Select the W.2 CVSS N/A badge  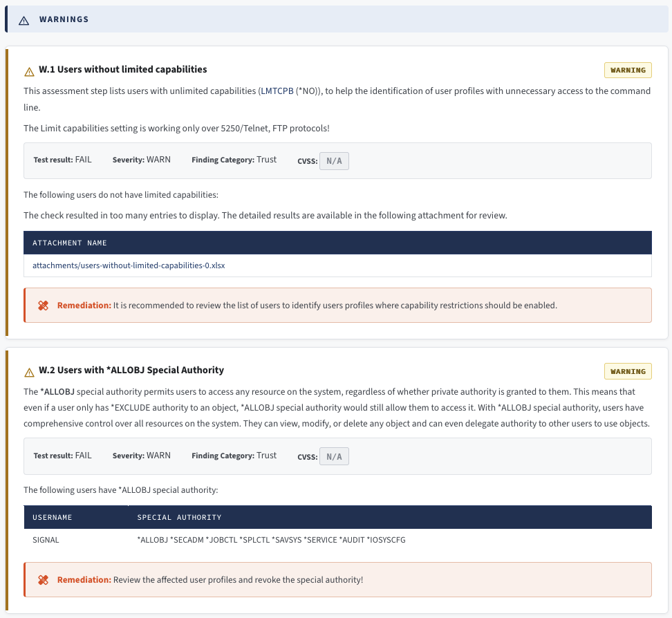334,456
